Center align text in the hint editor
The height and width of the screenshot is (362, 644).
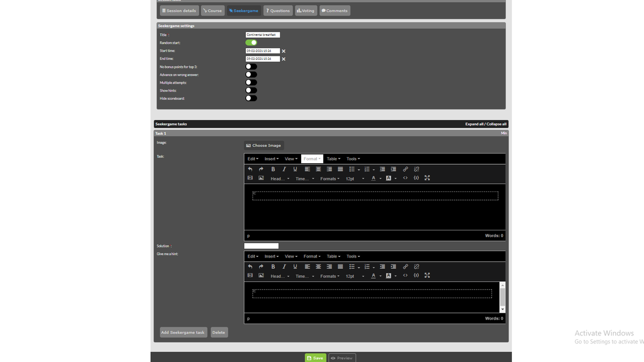[x=318, y=267]
